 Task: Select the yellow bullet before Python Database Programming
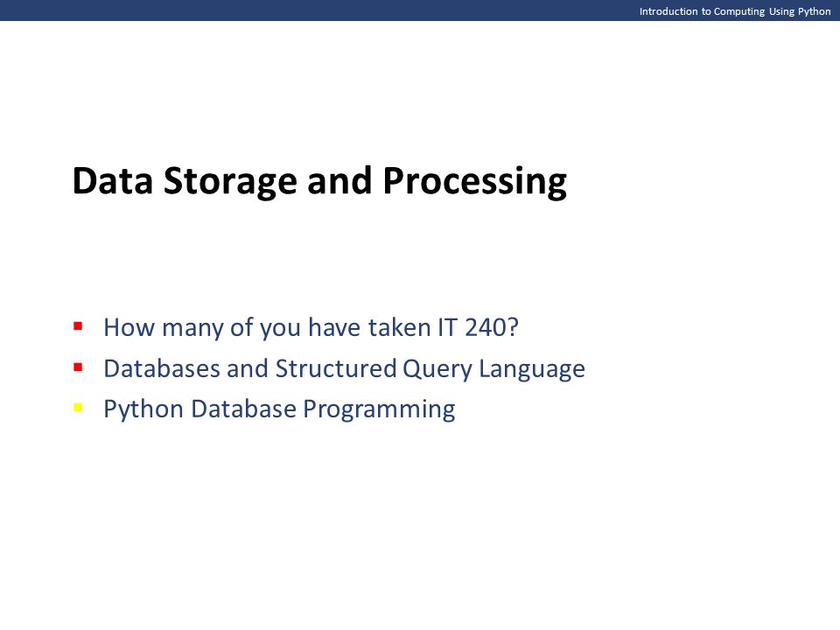pyautogui.click(x=78, y=408)
